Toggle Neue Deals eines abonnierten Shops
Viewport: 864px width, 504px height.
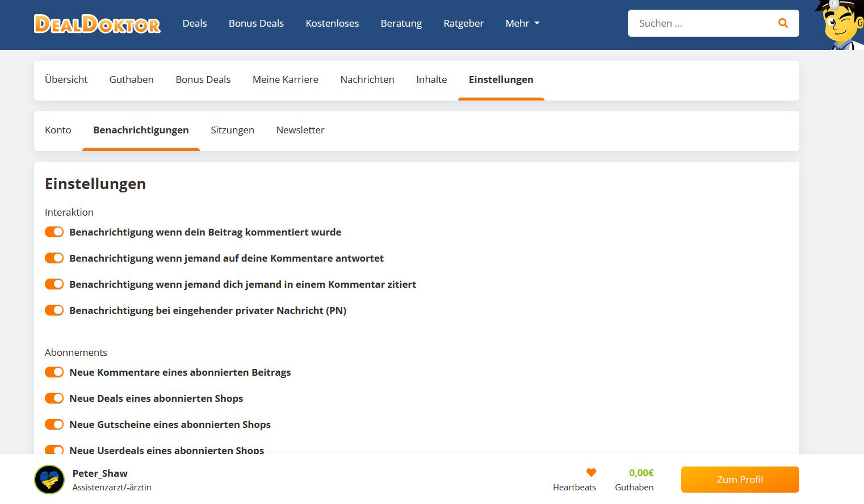(x=54, y=398)
